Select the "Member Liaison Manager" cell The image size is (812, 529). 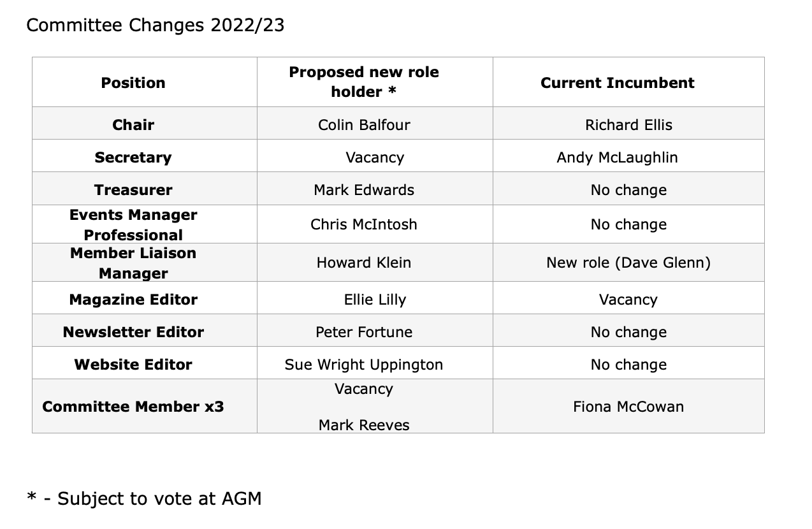coord(133,263)
